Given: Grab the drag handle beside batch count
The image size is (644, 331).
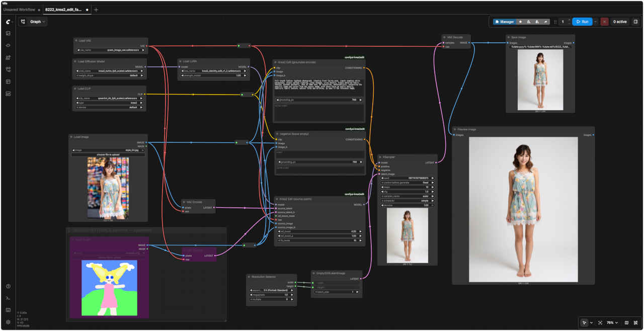Looking at the screenshot, I should click(x=555, y=22).
